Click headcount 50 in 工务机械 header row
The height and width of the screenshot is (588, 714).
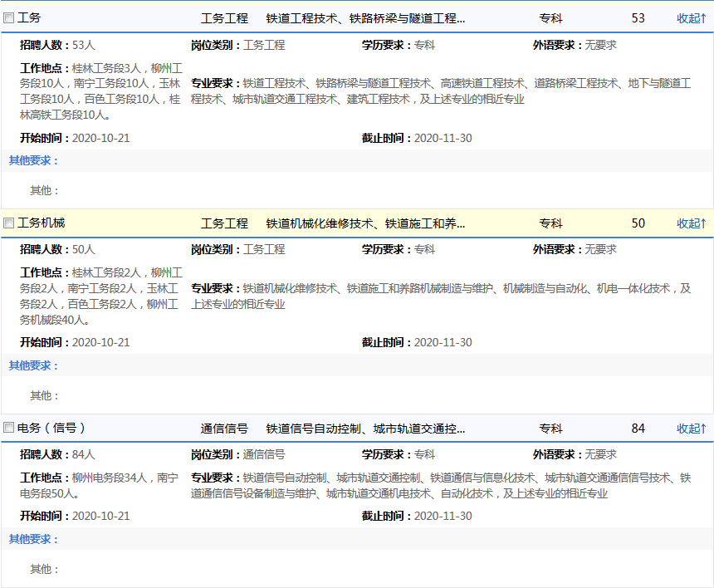point(638,223)
